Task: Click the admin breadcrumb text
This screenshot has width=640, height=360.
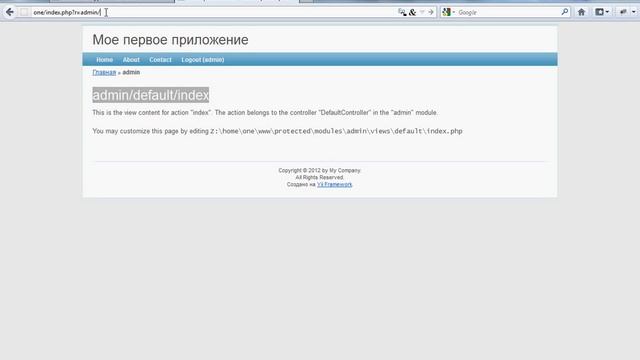Action: pos(131,72)
